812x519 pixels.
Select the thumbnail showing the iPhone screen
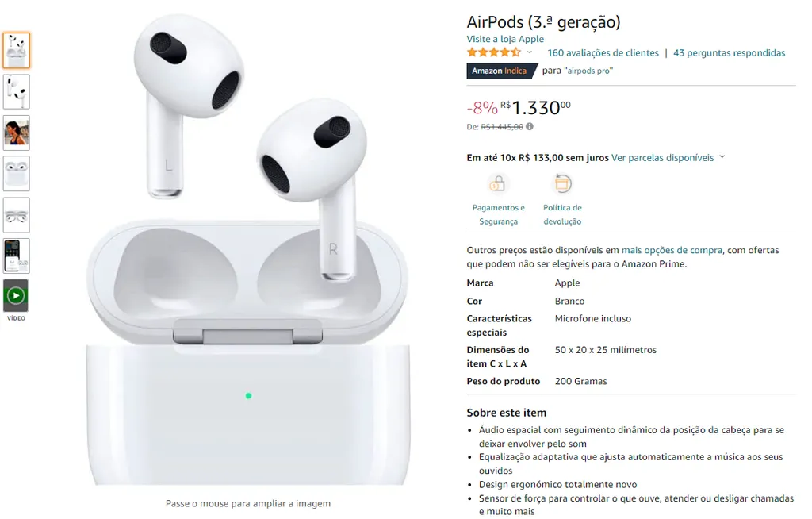coord(16,256)
